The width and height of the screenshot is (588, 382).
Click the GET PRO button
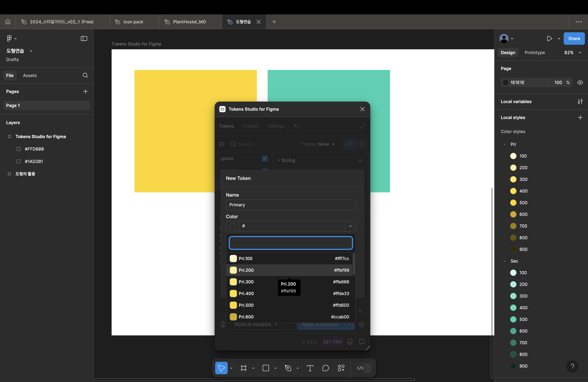pos(332,342)
